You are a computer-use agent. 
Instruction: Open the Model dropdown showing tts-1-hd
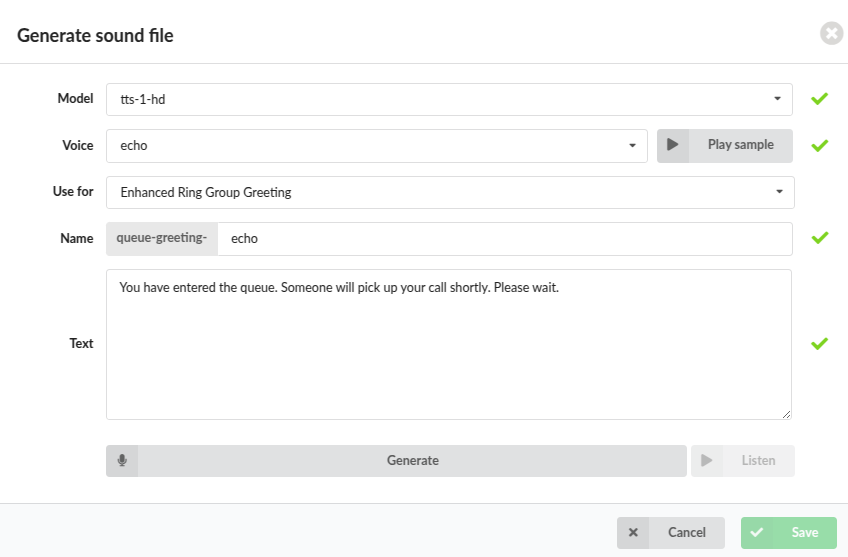click(x=449, y=99)
